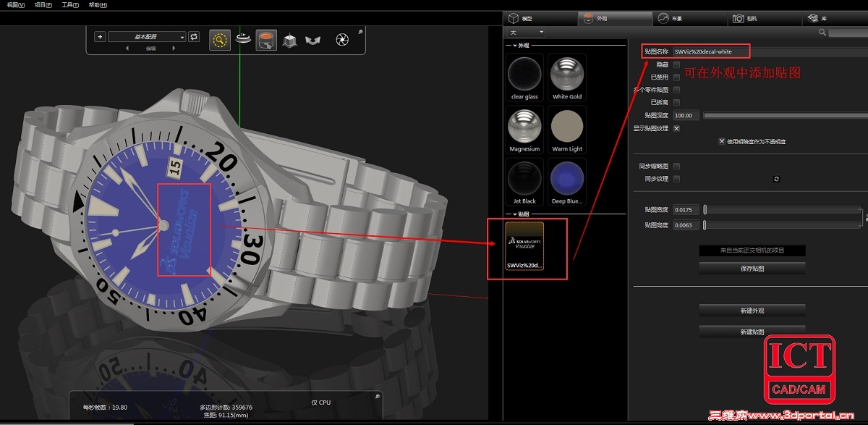Click the search magnifier in palette

coord(822,32)
